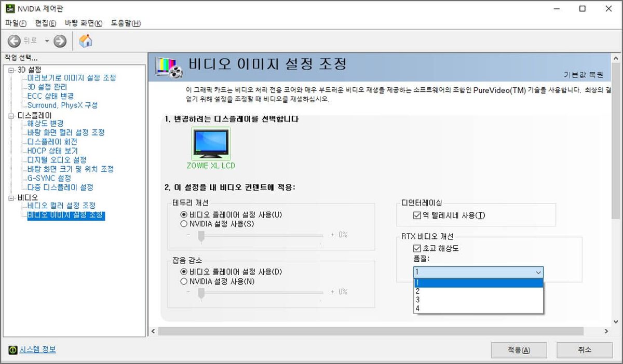Screen dimensions: 623x364
Task: Open G-SYNC 설정 page
Action: coord(49,178)
